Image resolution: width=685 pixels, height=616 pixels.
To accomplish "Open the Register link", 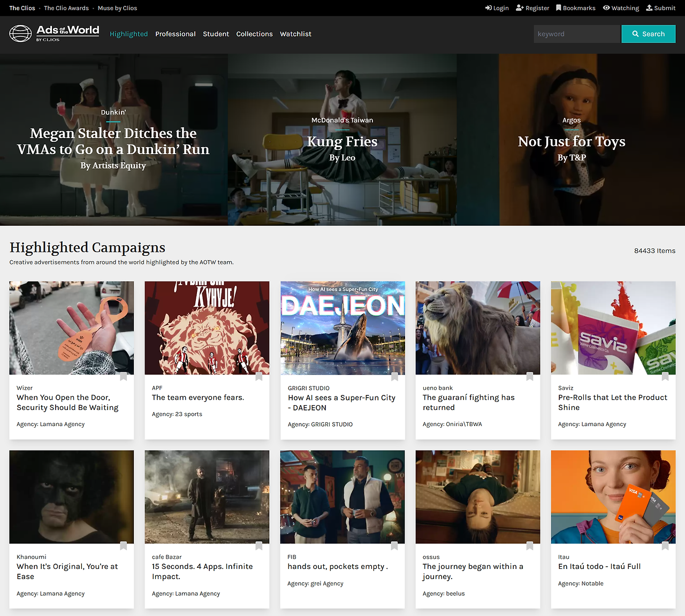I will (532, 8).
